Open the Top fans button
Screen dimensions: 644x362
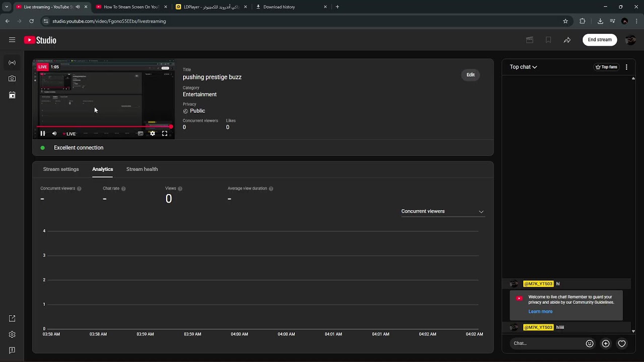606,67
